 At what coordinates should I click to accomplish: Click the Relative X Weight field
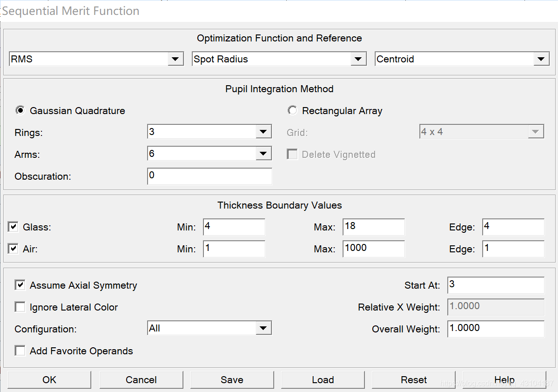496,307
